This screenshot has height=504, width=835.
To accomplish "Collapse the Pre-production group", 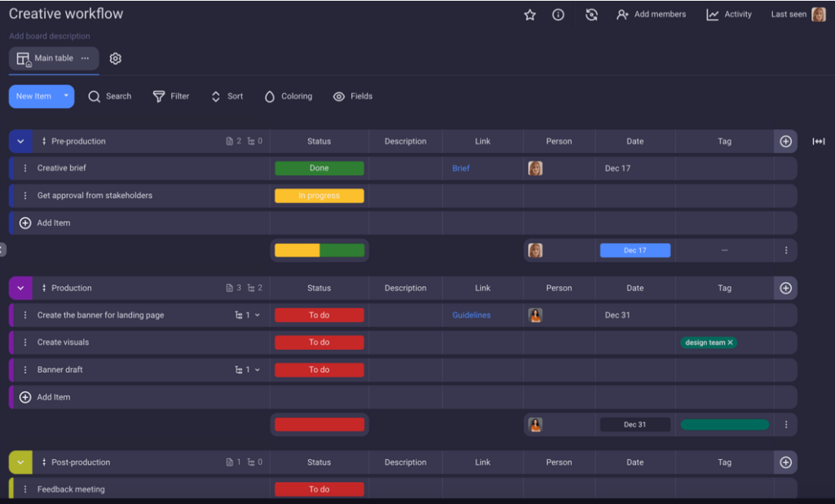I will pyautogui.click(x=20, y=141).
